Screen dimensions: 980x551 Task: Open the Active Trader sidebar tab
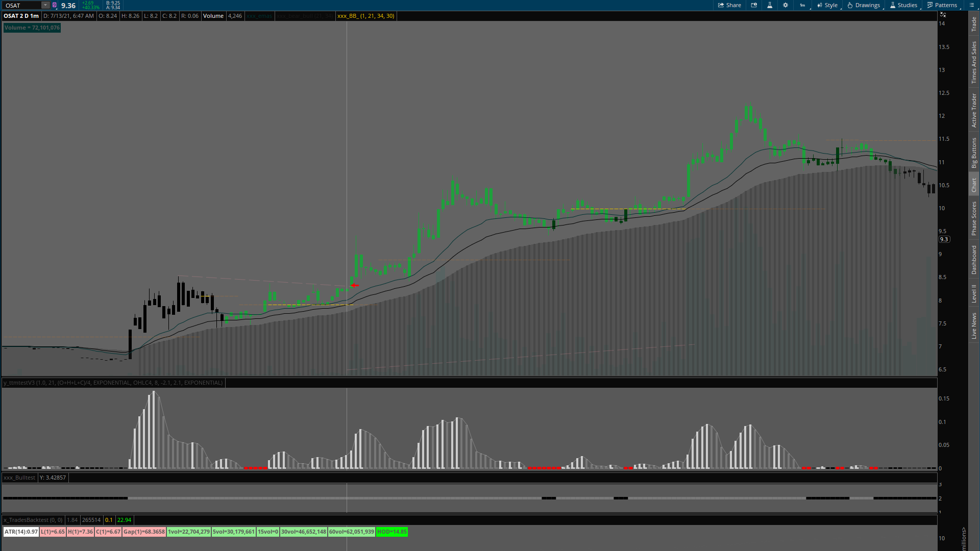pyautogui.click(x=974, y=110)
